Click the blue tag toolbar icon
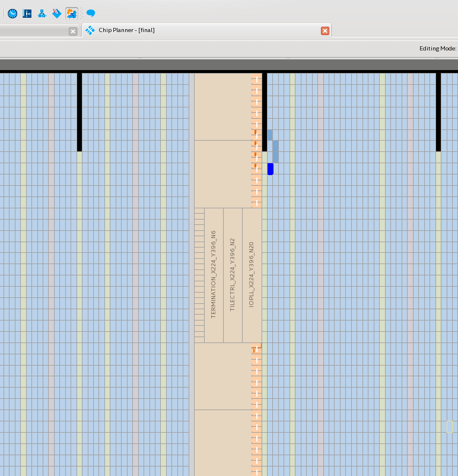 tap(57, 13)
